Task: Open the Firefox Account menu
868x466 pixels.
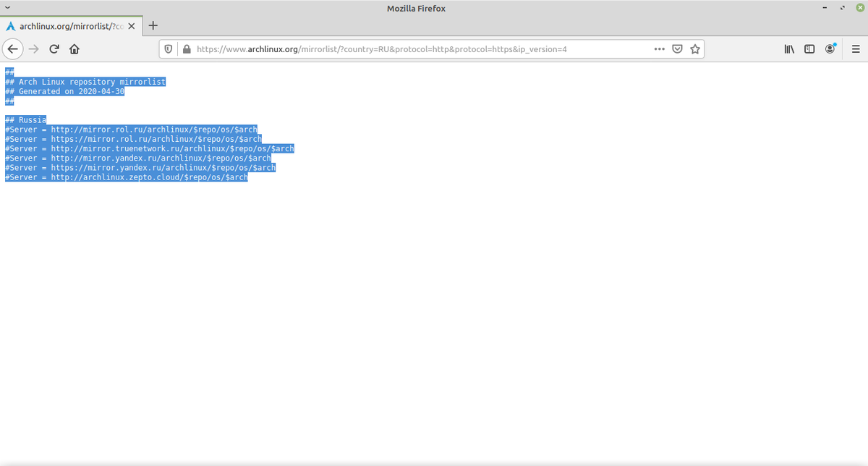Action: (830, 49)
